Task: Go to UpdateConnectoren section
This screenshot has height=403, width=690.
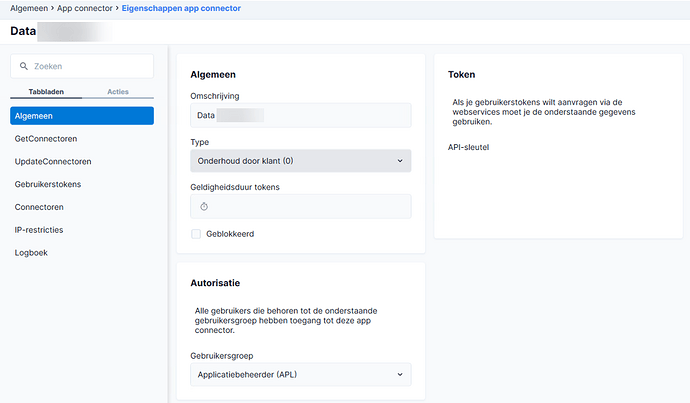Action: point(54,161)
